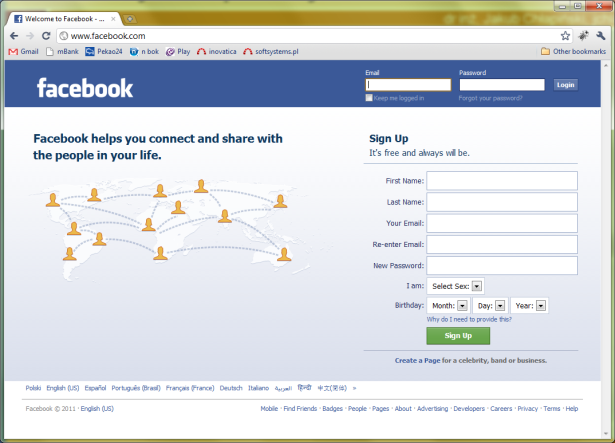This screenshot has height=443, width=615.
Task: Focus the login Password field
Action: click(x=502, y=85)
